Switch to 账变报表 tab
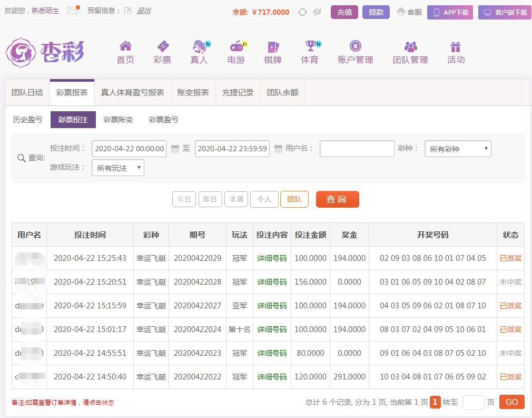 [x=193, y=93]
